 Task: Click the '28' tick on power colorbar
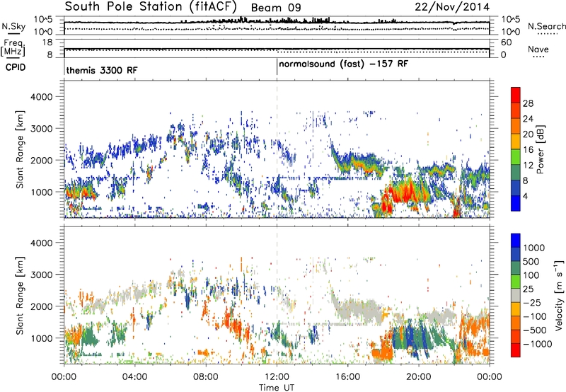tap(528, 103)
